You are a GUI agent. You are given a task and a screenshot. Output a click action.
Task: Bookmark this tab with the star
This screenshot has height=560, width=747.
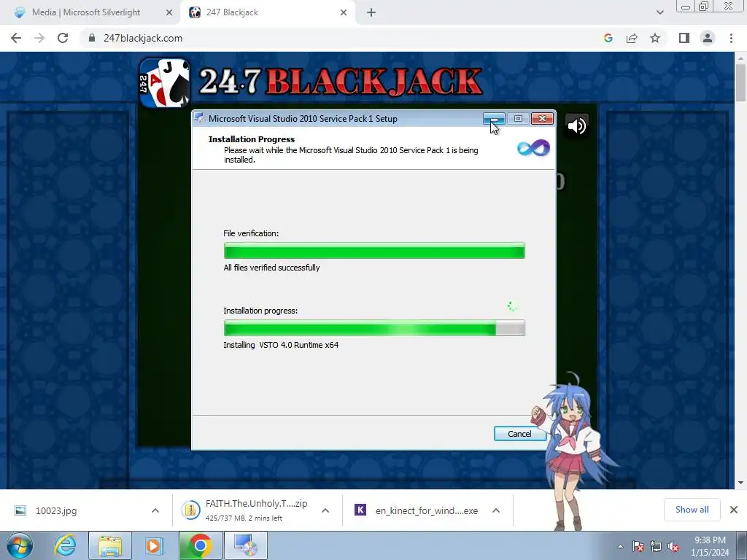[655, 38]
